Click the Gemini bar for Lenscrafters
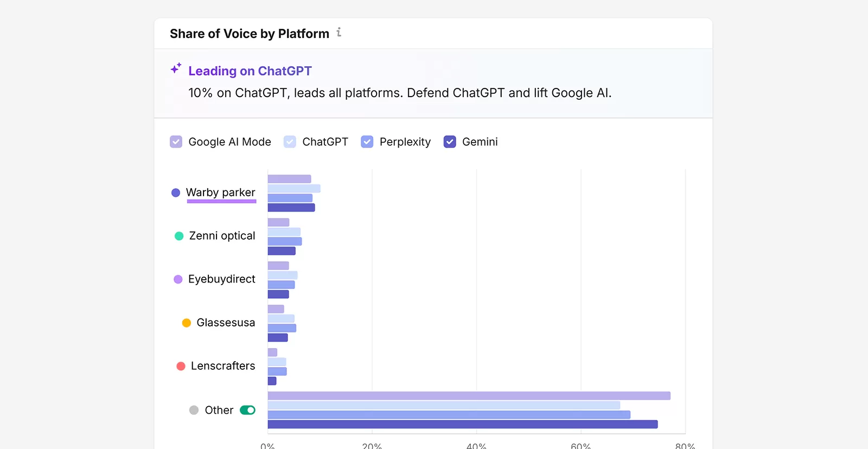This screenshot has height=449, width=868. click(x=272, y=381)
